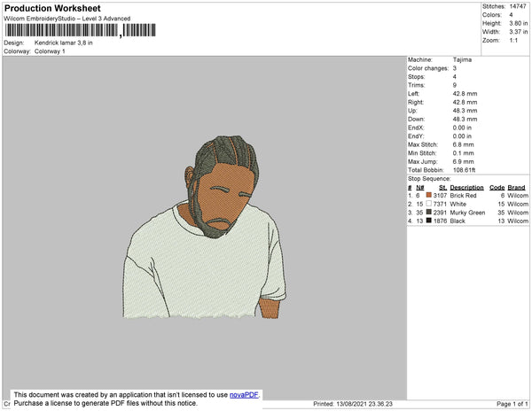
Task: Click the Trims value 9
Action: click(455, 85)
